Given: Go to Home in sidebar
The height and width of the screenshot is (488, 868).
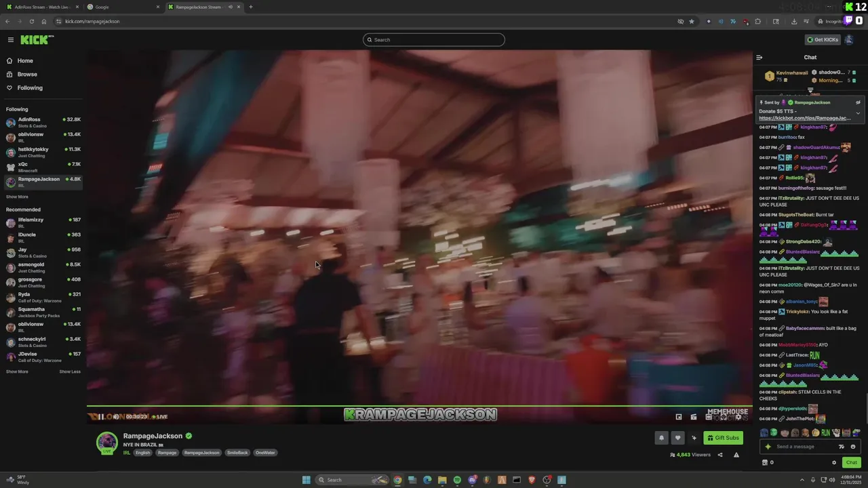Looking at the screenshot, I should tap(25, 61).
